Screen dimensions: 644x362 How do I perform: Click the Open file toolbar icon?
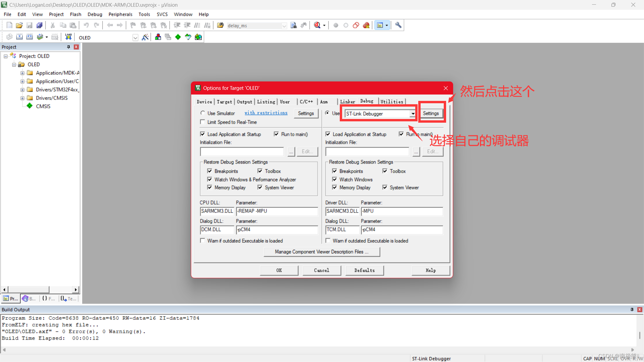(x=19, y=25)
